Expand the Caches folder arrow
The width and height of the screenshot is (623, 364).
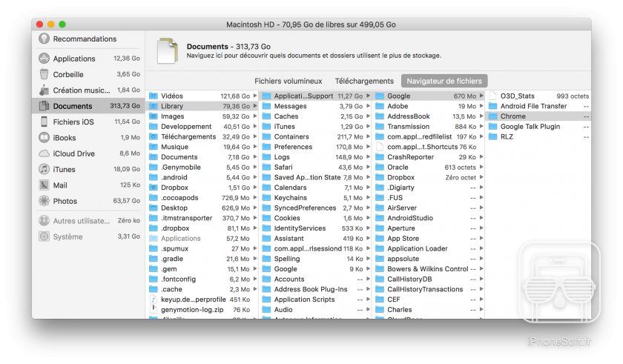click(x=368, y=116)
